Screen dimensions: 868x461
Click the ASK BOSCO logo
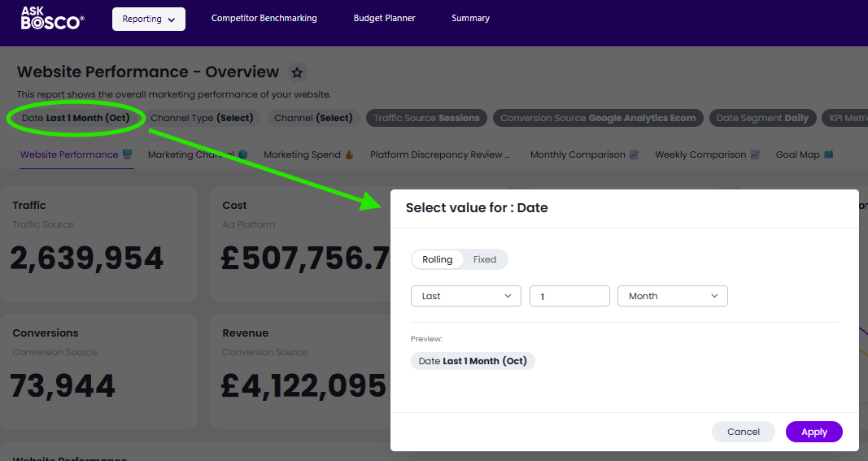point(52,19)
